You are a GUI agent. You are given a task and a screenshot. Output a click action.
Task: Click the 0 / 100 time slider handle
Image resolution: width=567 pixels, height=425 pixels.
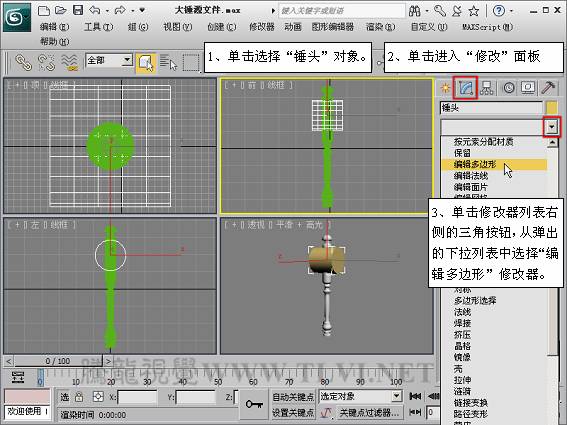coord(58,361)
